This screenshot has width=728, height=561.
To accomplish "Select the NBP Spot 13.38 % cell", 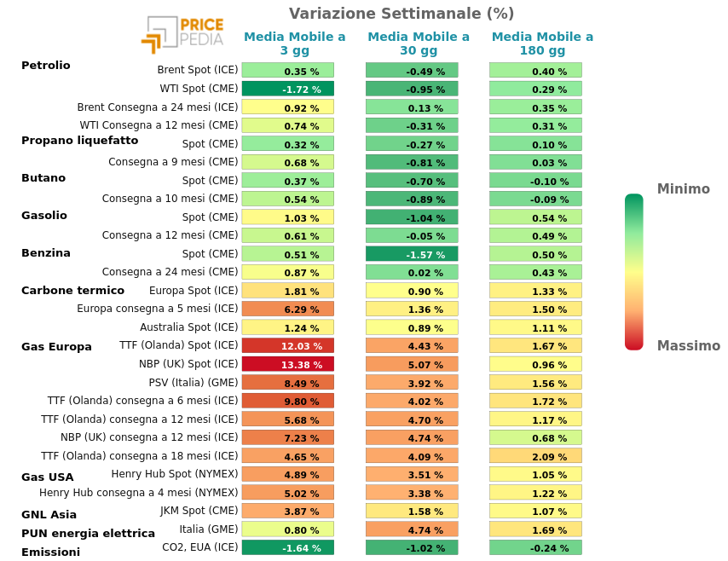I will click(288, 364).
